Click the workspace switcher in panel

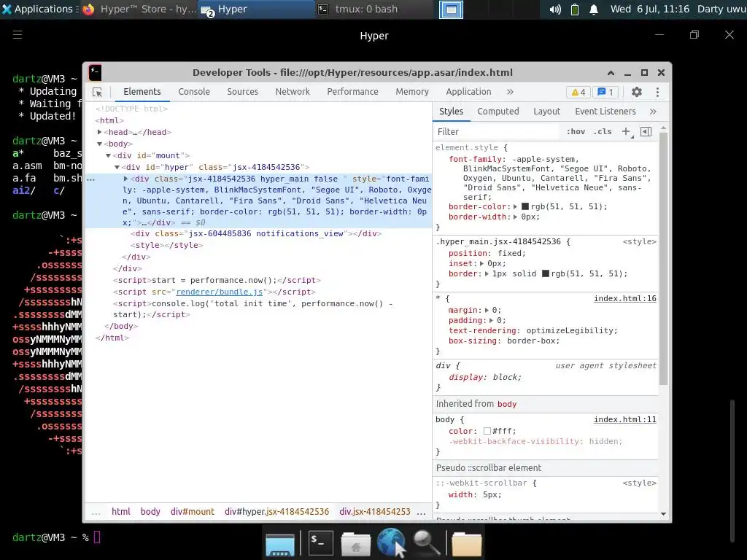click(x=451, y=9)
